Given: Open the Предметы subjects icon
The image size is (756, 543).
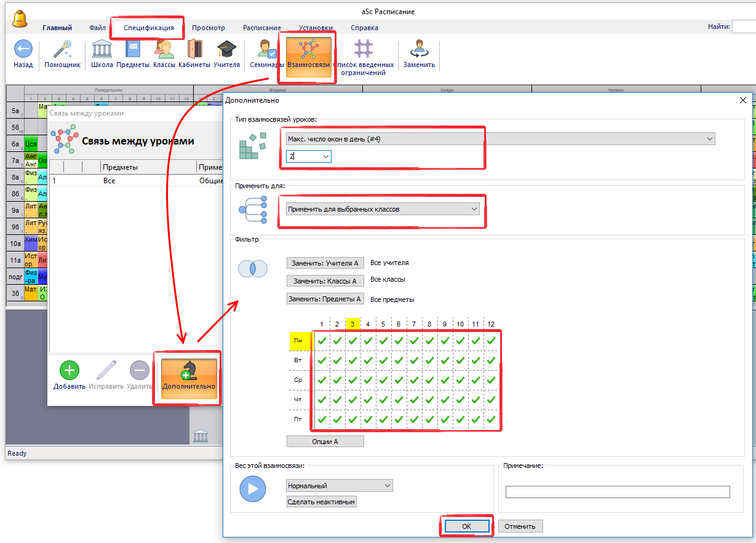Looking at the screenshot, I should tap(133, 49).
